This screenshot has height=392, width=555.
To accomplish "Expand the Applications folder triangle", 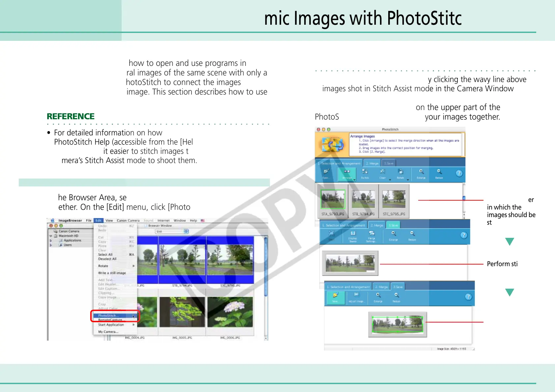I will pos(51,240).
